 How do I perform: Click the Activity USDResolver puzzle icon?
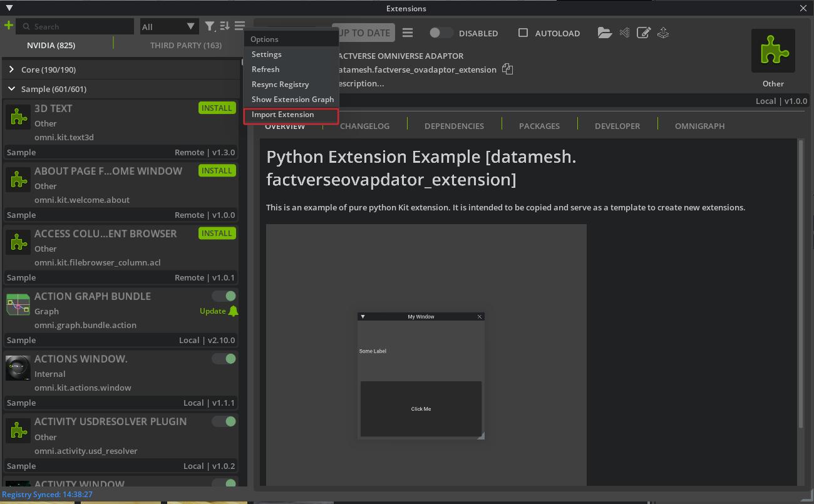(18, 430)
